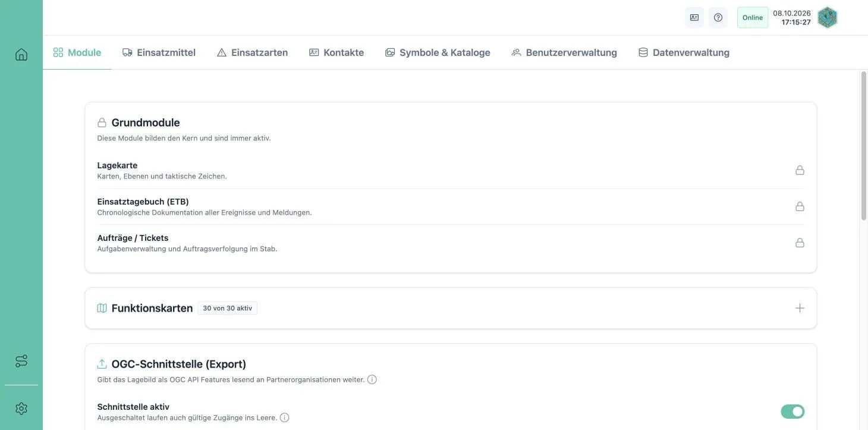Click the vertical page scrollbar
The height and width of the screenshot is (430, 868).
(x=864, y=146)
